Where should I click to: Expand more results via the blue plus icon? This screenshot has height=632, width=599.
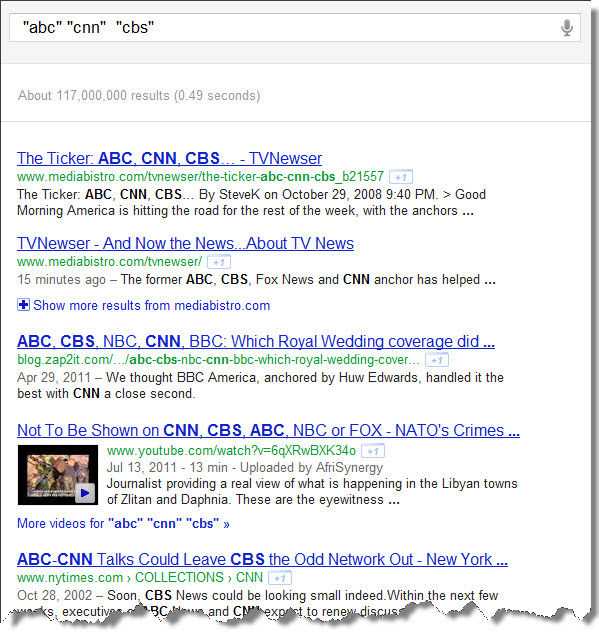pyautogui.click(x=23, y=305)
